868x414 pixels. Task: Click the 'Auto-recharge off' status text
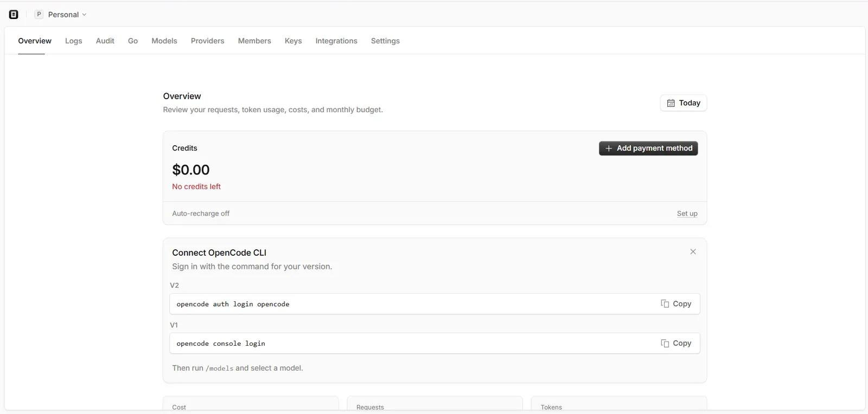pos(201,214)
